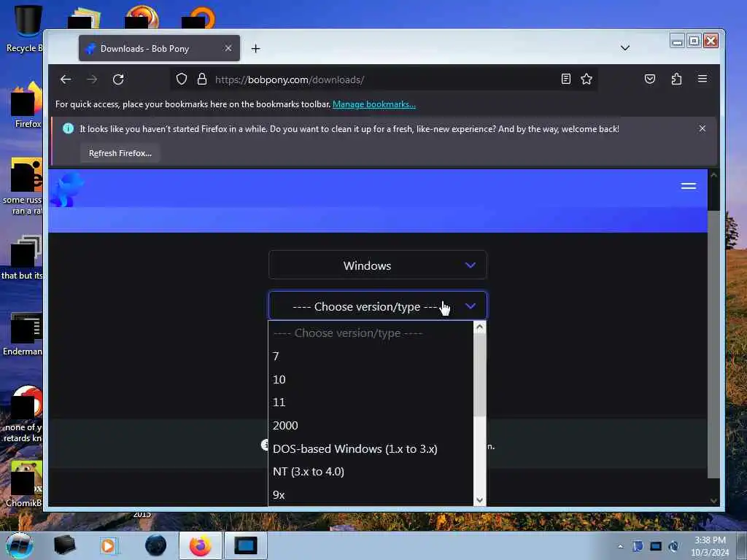Reload the page with the refresh icon

point(118,79)
